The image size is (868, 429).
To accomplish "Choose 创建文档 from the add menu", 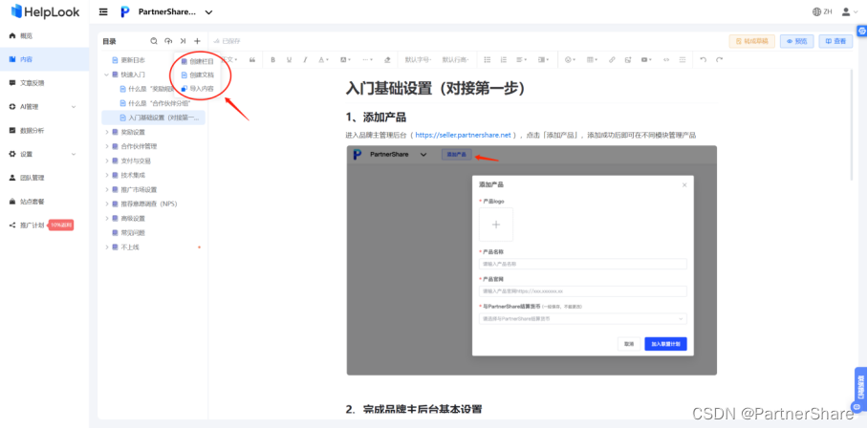I will point(198,75).
